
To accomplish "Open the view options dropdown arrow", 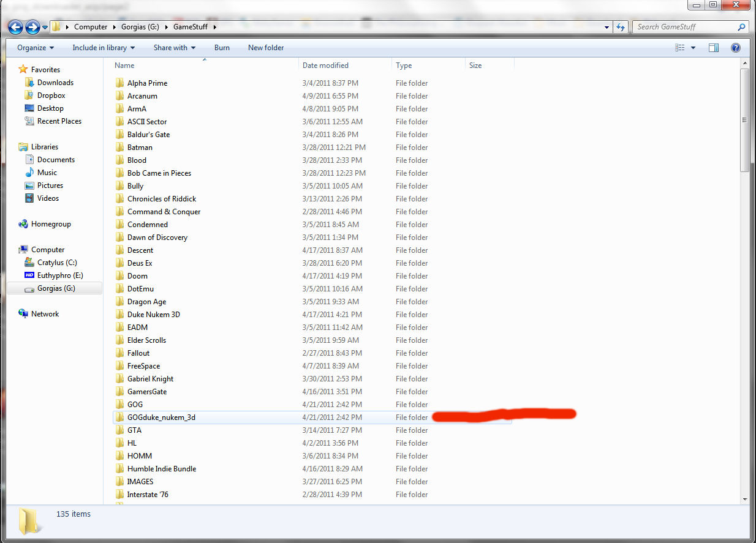I will coord(693,48).
